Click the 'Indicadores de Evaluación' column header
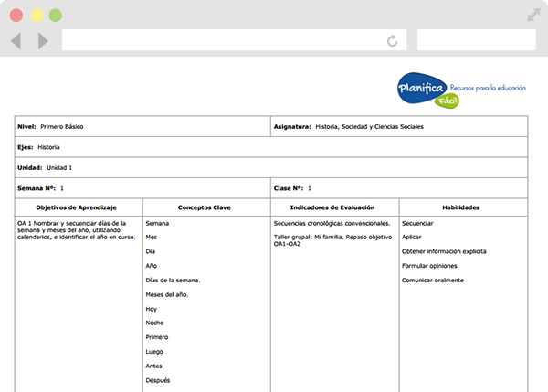 pos(334,207)
